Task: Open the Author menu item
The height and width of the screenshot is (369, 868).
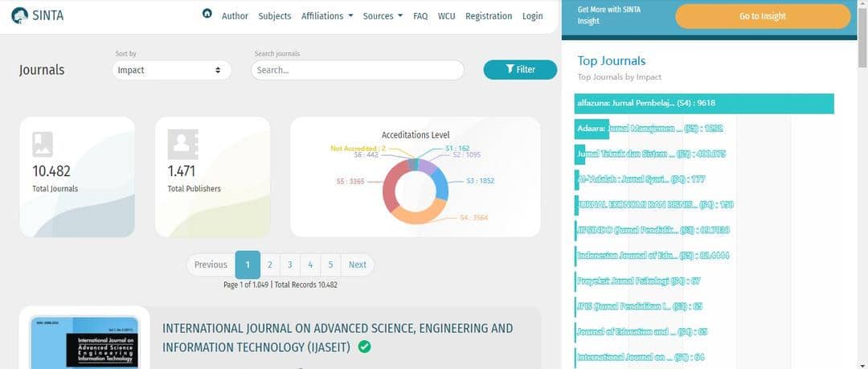Action: point(235,16)
